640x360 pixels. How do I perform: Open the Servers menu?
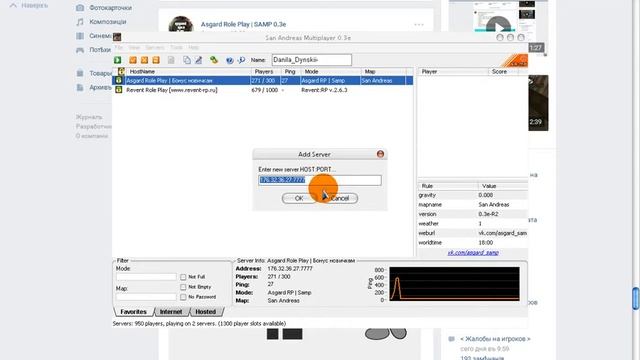[155, 47]
